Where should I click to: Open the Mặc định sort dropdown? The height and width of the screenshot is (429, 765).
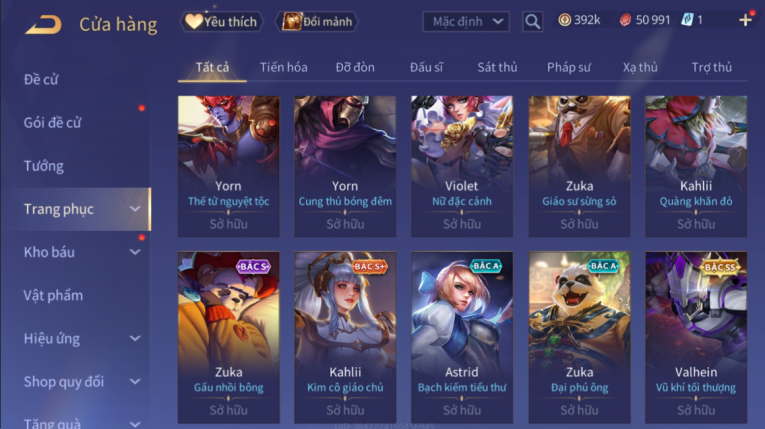pyautogui.click(x=466, y=21)
